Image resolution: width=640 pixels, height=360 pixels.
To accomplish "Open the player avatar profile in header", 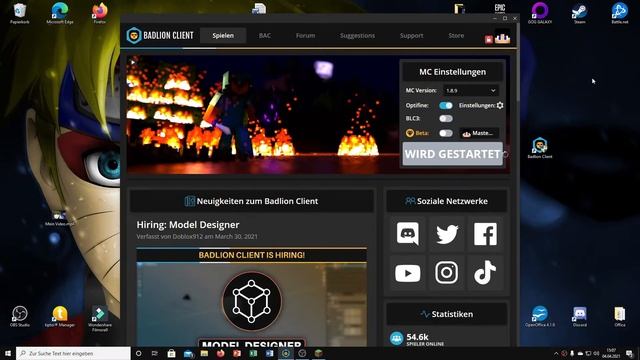I will 502,36.
